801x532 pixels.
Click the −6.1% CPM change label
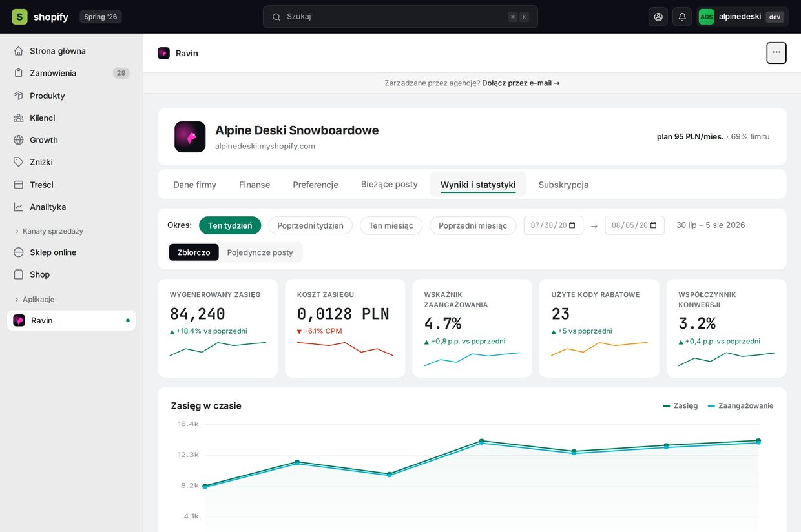pos(320,331)
